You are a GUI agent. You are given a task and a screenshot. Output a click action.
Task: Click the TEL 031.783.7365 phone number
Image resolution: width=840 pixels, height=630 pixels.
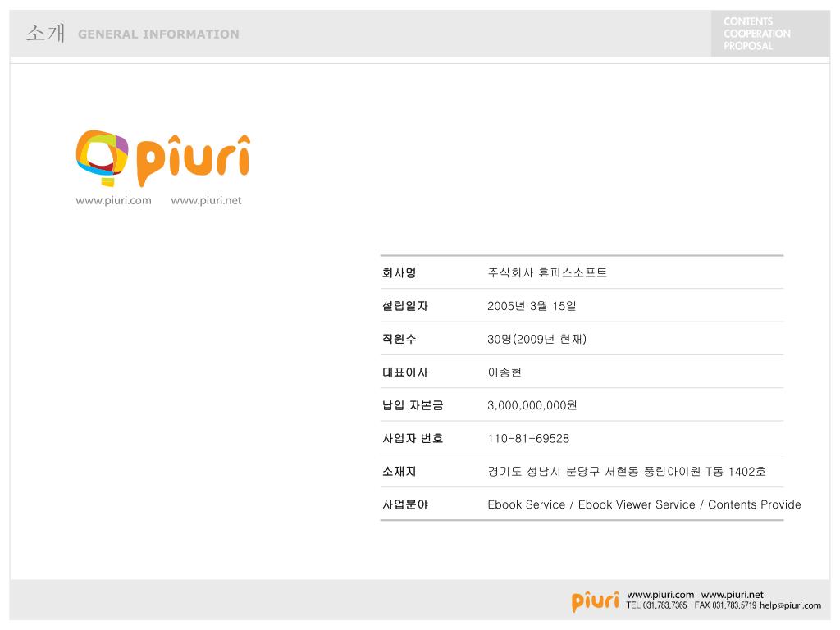[x=656, y=605]
